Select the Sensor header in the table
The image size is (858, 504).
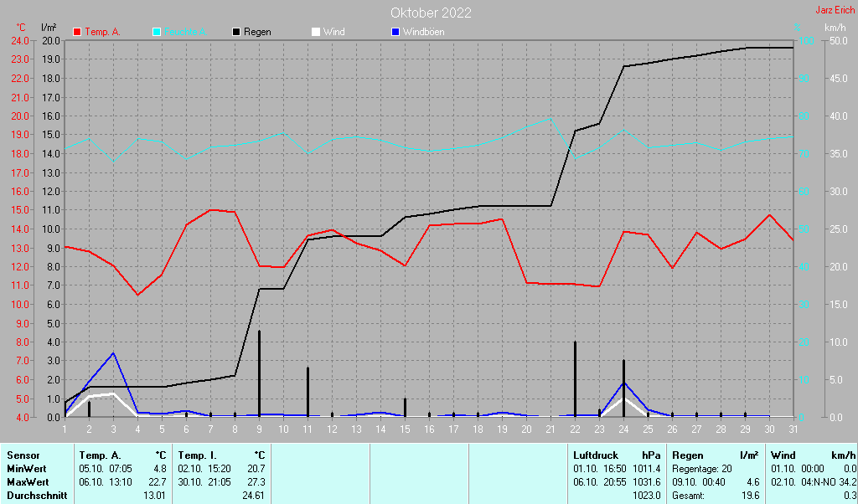click(x=23, y=455)
